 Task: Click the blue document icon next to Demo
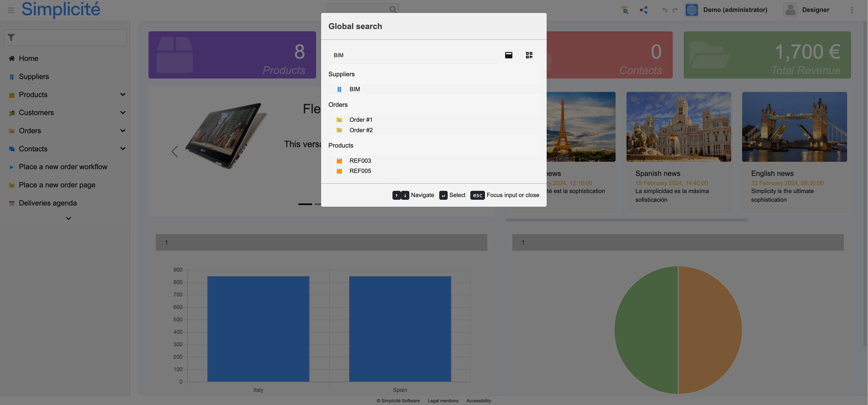click(691, 10)
